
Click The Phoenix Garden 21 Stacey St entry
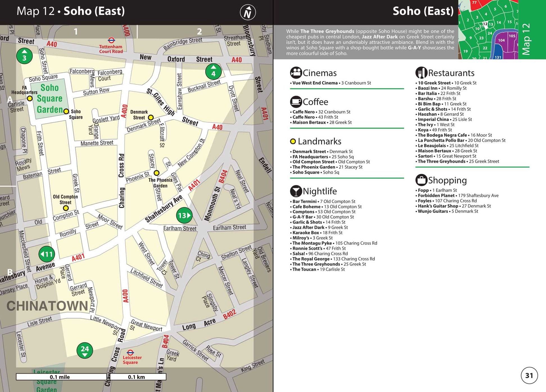(x=326, y=167)
